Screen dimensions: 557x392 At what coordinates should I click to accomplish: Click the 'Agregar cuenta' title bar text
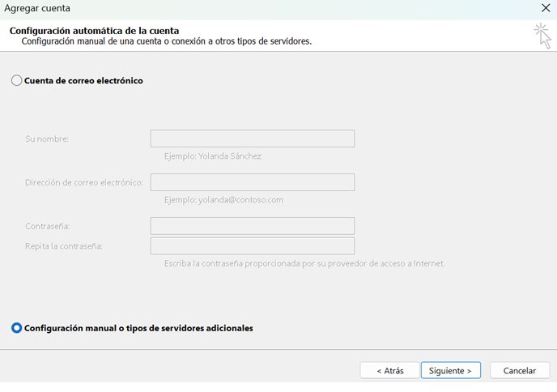[x=37, y=8]
